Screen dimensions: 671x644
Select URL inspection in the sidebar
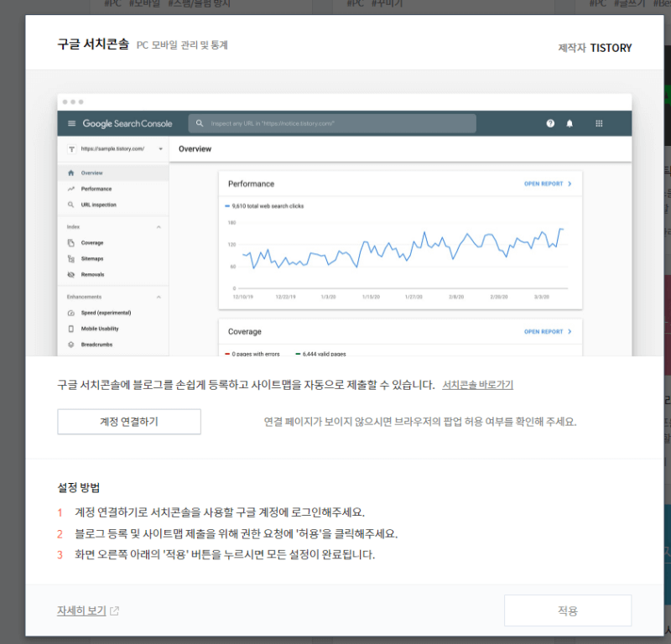pos(99,205)
